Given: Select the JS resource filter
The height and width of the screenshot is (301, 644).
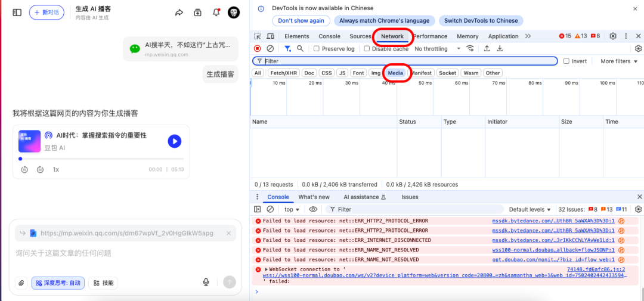Looking at the screenshot, I should [342, 73].
